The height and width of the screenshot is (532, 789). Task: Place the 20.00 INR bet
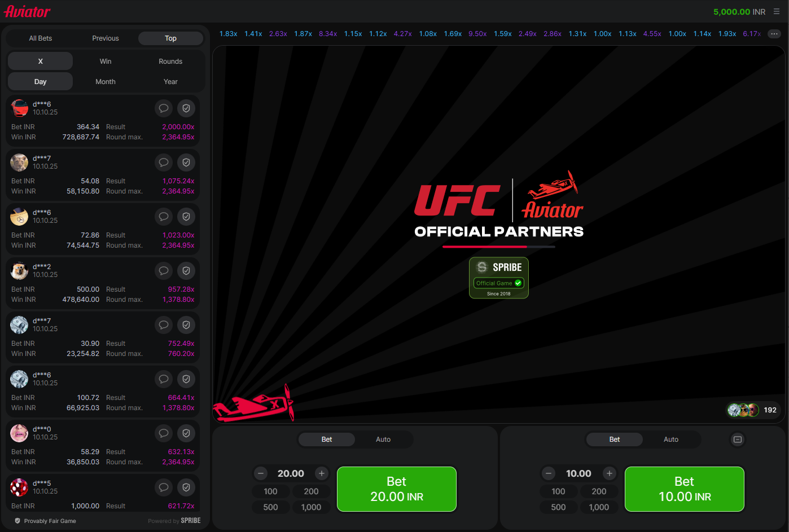pyautogui.click(x=397, y=489)
